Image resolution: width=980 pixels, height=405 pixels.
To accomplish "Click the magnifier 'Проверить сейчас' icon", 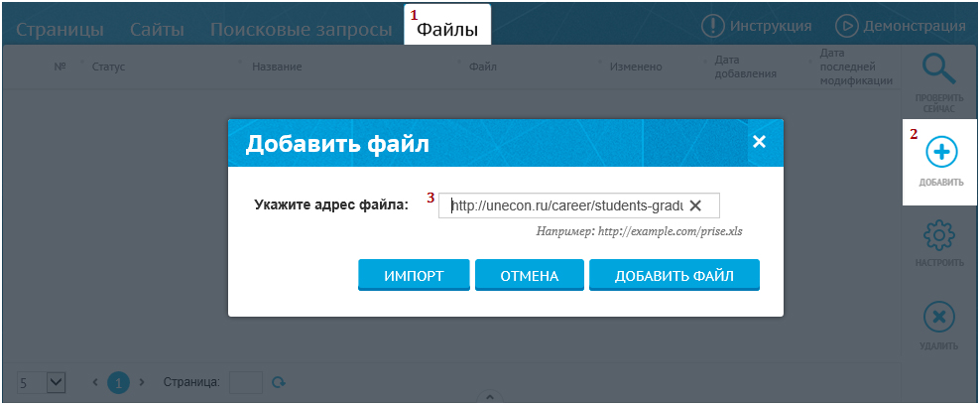I will coord(938,69).
